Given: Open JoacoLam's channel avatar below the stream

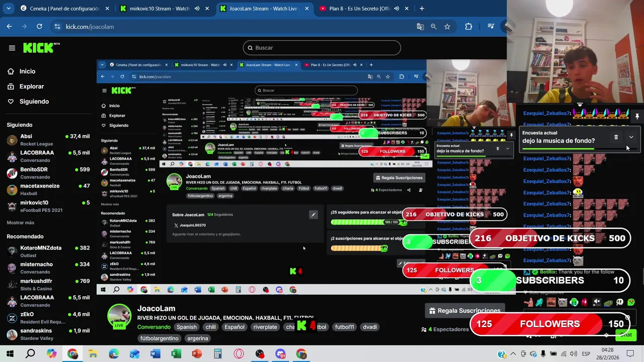Looking at the screenshot, I should point(120,316).
